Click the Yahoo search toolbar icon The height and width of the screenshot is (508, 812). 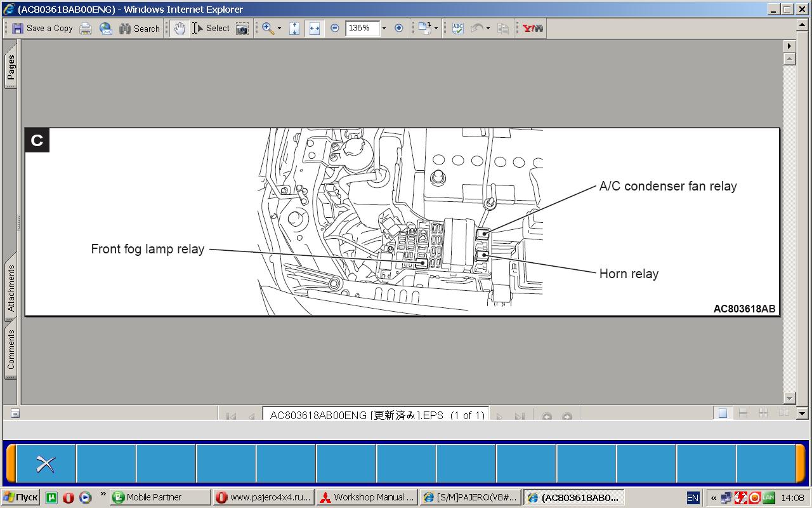tap(532, 28)
